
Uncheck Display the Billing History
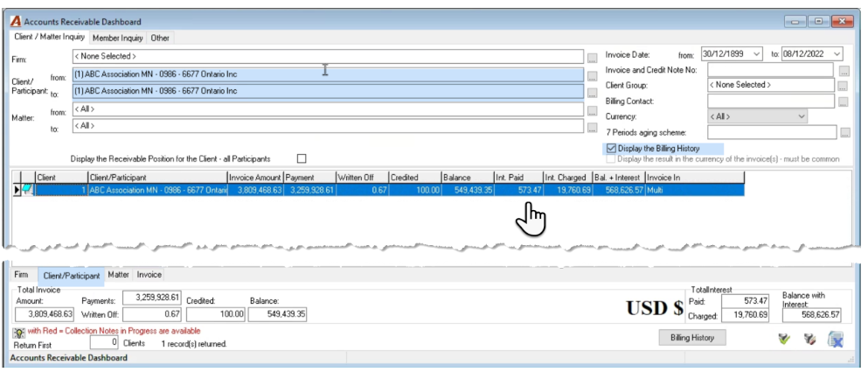611,148
